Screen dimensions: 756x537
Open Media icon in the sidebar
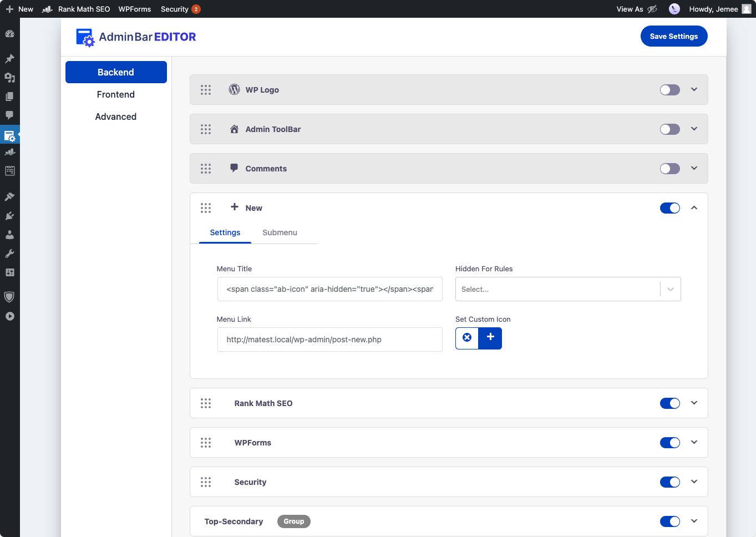click(9, 77)
